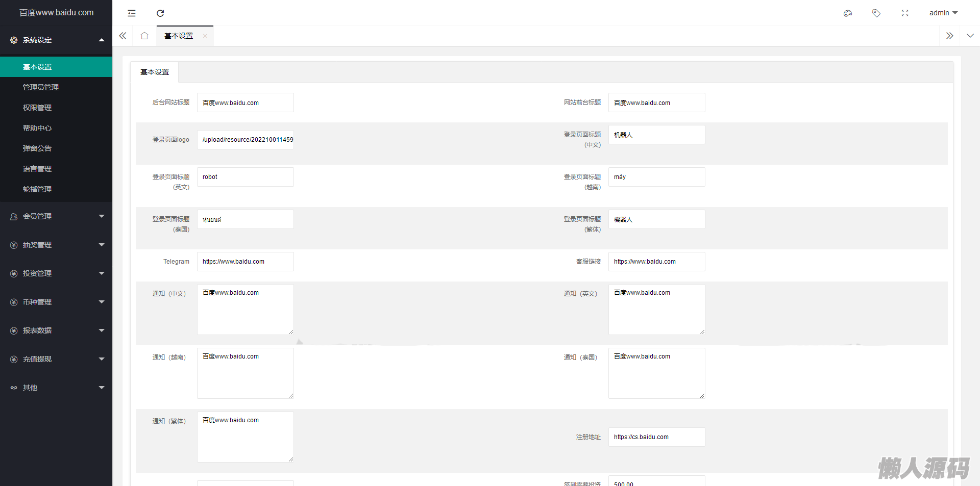
Task: Toggle fullscreen mode icon
Action: coord(905,13)
